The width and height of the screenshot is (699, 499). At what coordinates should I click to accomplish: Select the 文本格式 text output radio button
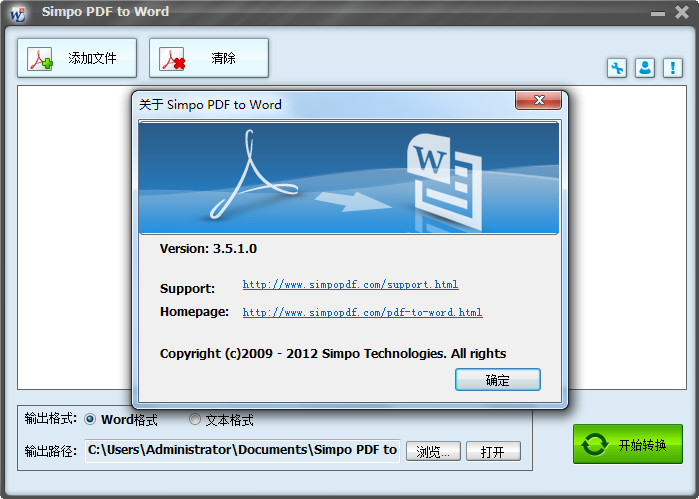coord(194,419)
